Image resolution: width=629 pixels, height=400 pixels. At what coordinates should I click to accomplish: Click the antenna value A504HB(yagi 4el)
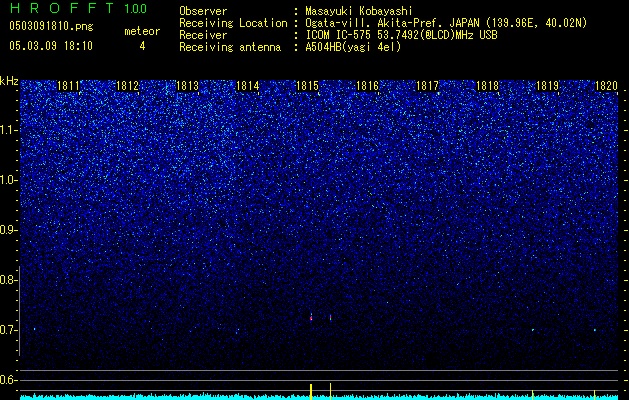coord(353,47)
